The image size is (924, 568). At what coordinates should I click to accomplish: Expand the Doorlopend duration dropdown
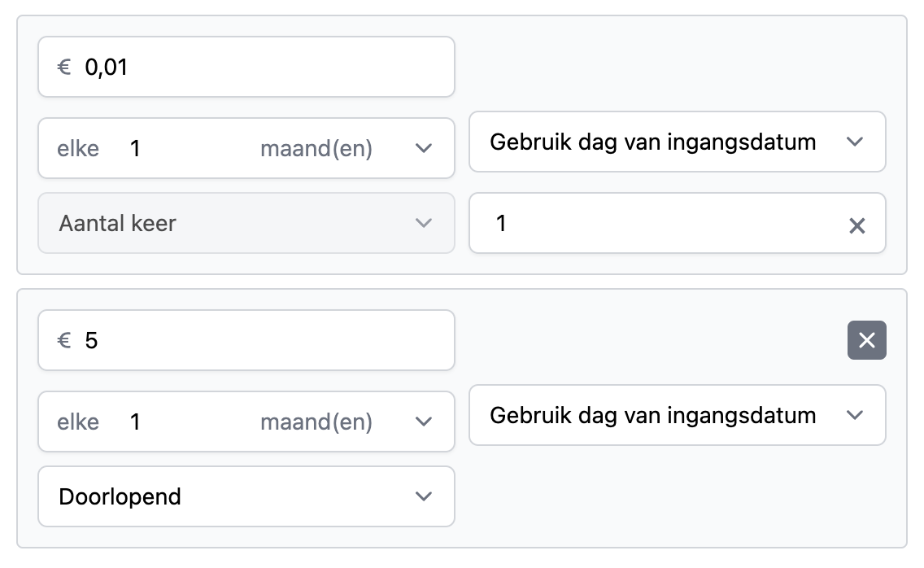click(x=246, y=496)
